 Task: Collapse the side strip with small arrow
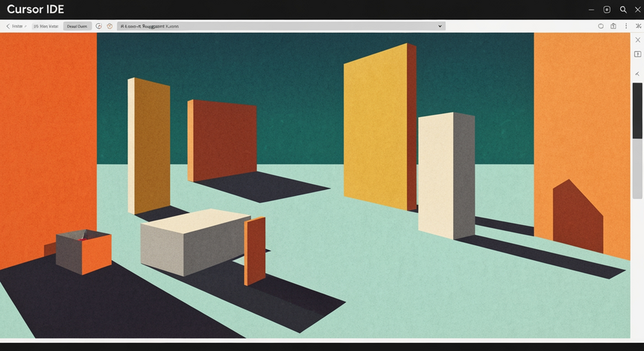pos(637,74)
